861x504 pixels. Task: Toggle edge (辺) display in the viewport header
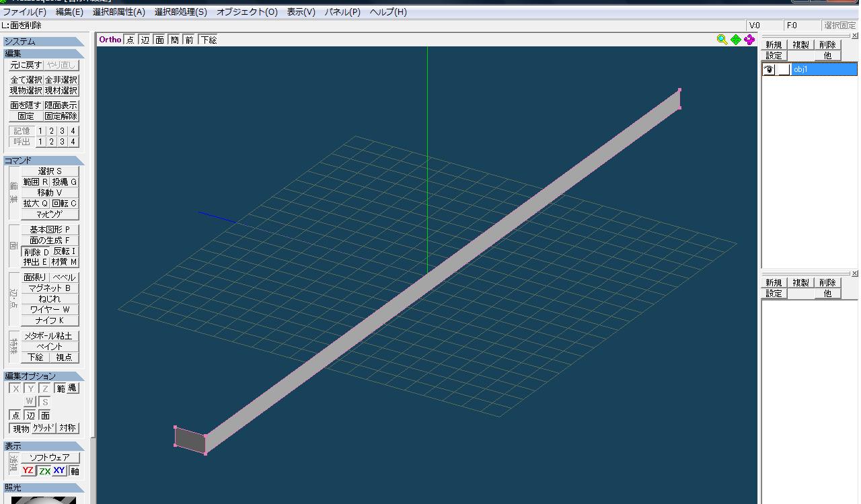tap(145, 40)
